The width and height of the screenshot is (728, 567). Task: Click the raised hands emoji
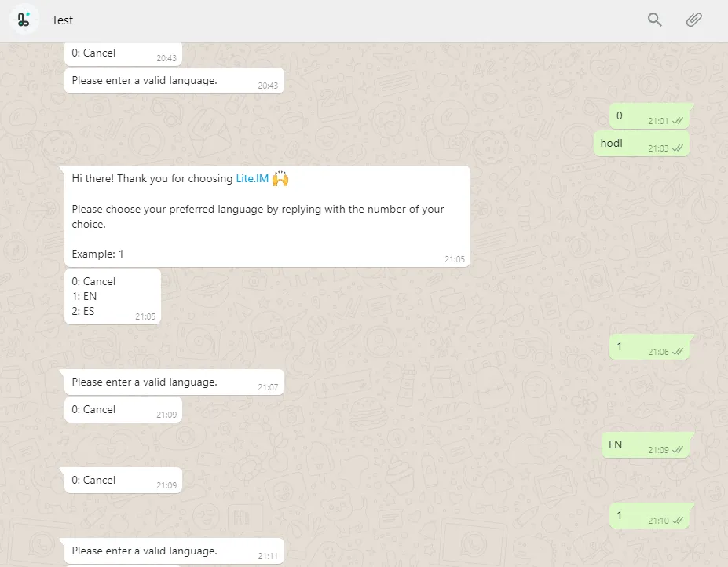280,178
